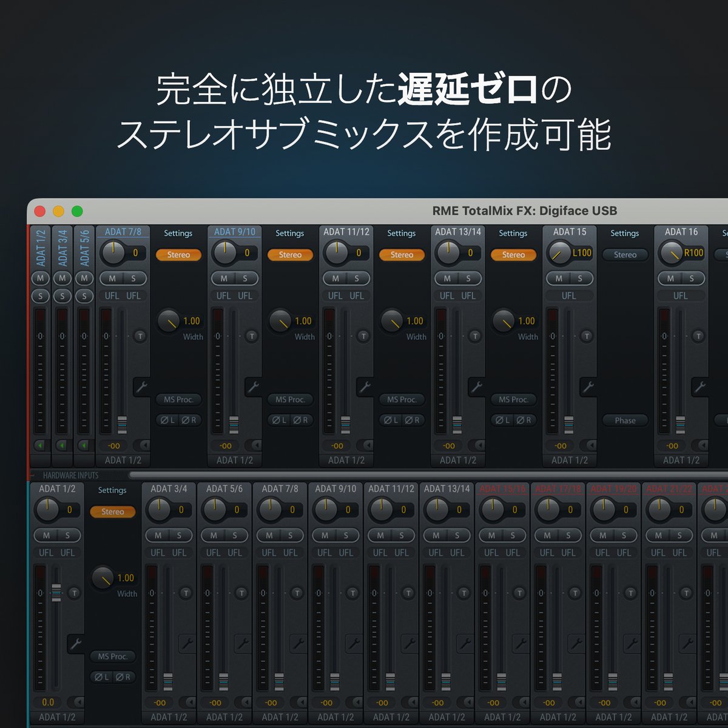Invert left phase (ØL) in upper-row ADAT 7/8 settings
The image size is (728, 728).
167,420
